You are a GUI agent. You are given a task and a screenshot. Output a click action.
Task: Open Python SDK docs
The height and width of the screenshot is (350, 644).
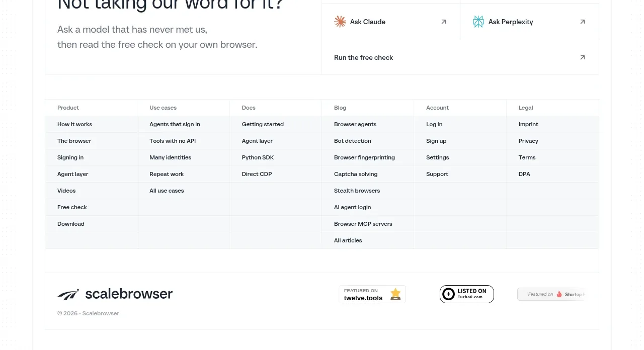coord(258,157)
